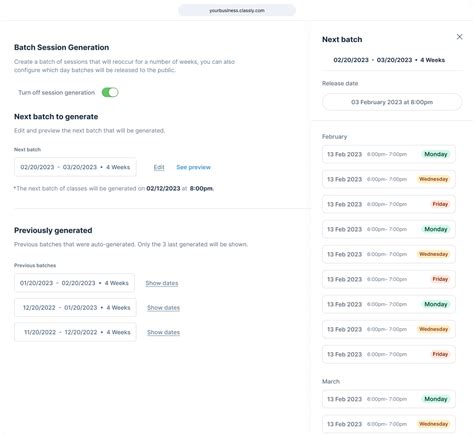This screenshot has height=436, width=474.
Task: Show dates for 12/20/2022 - 01/20/2023 batch
Action: tap(163, 308)
